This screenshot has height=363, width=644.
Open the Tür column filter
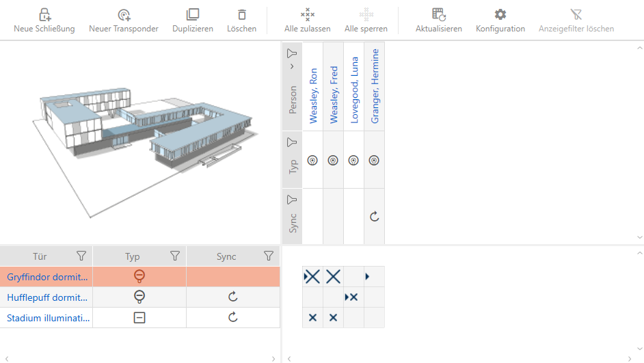(x=81, y=256)
